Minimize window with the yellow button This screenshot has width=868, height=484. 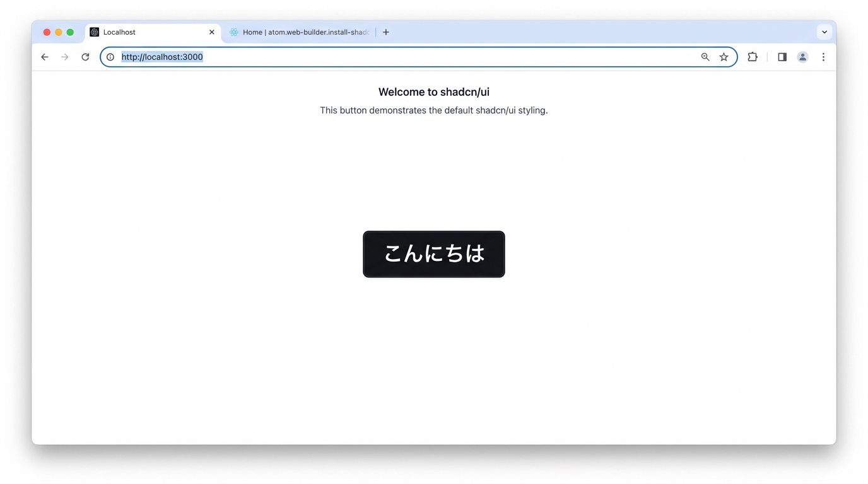click(59, 32)
